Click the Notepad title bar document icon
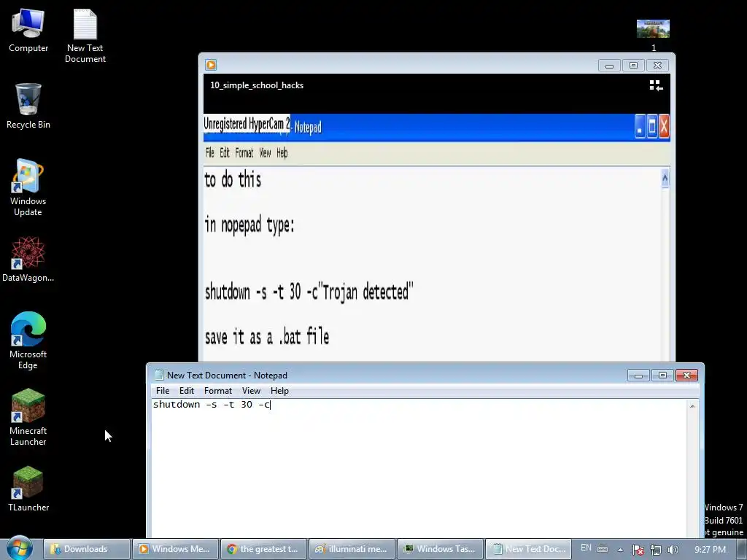Screen dimensions: 747x560 [x=159, y=376]
